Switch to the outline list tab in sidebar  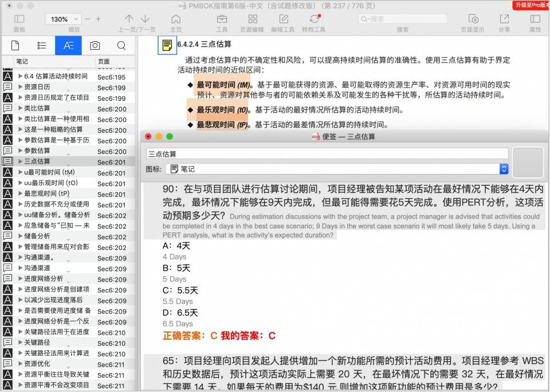point(42,46)
